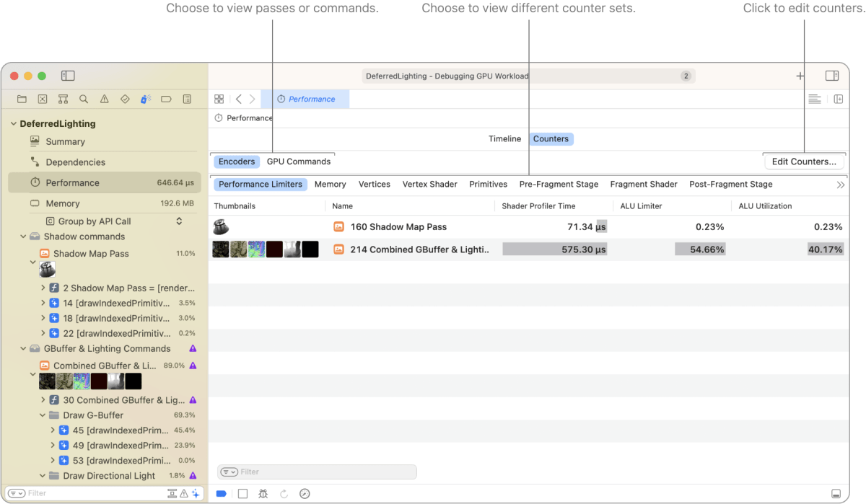Switch to Encoders view
The height and width of the screenshot is (504, 866).
(237, 162)
